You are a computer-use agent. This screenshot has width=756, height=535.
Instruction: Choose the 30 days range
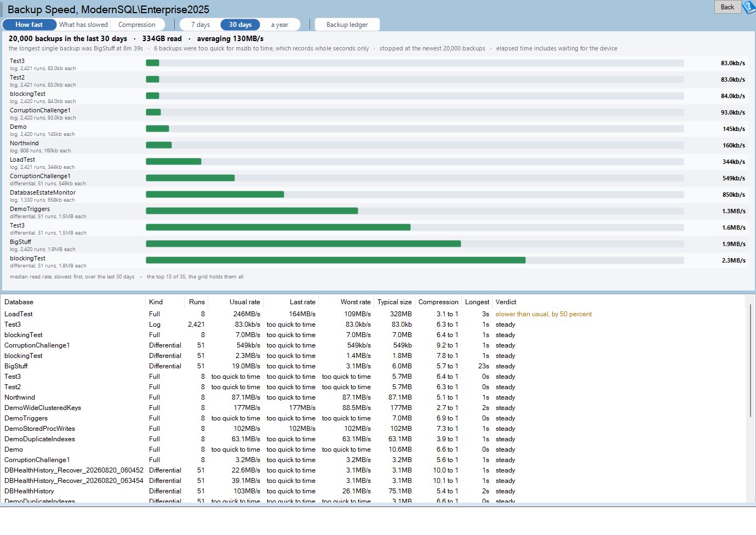coord(240,25)
